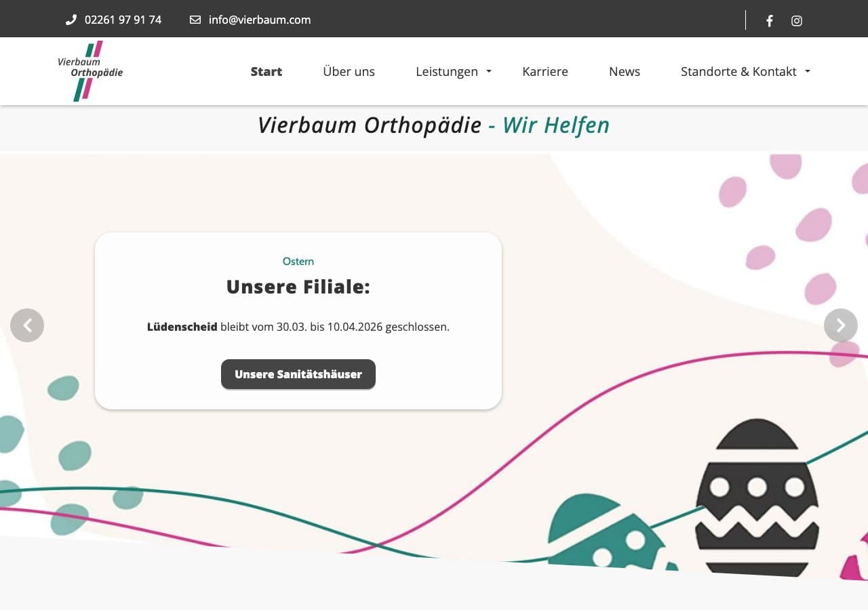The height and width of the screenshot is (610, 868).
Task: Click the info@vierbaum.com email link
Action: pos(260,20)
